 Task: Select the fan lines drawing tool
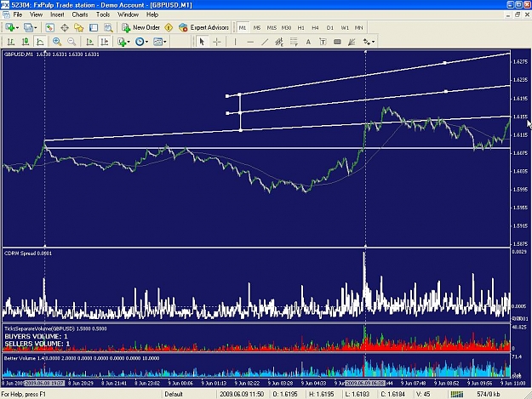tap(352, 42)
